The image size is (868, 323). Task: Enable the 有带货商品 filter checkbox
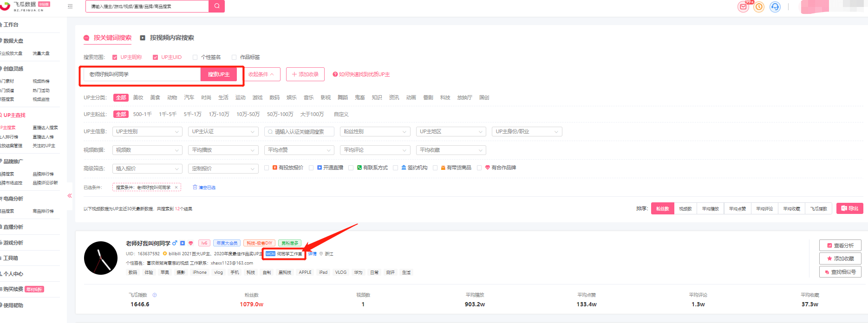[x=435, y=168]
